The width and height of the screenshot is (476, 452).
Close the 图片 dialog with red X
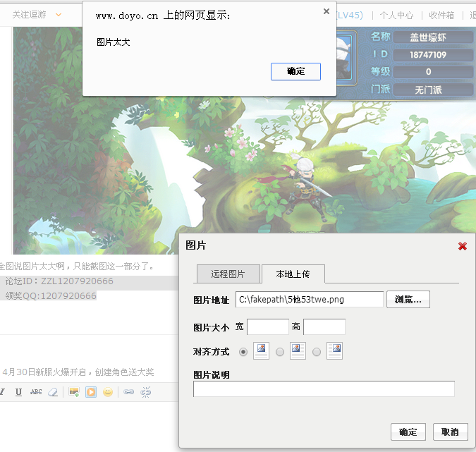(463, 246)
